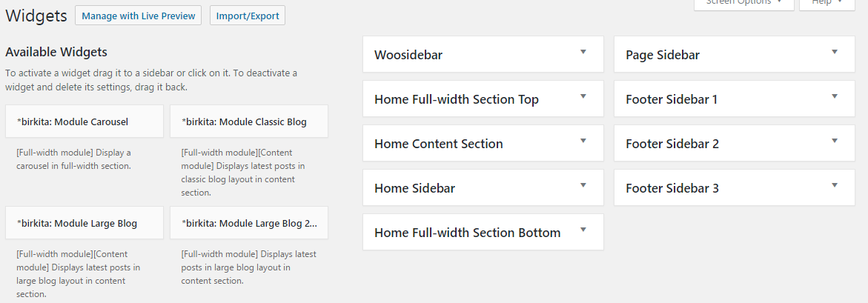Expand the Footer Sidebar 1 arrow

[x=835, y=96]
